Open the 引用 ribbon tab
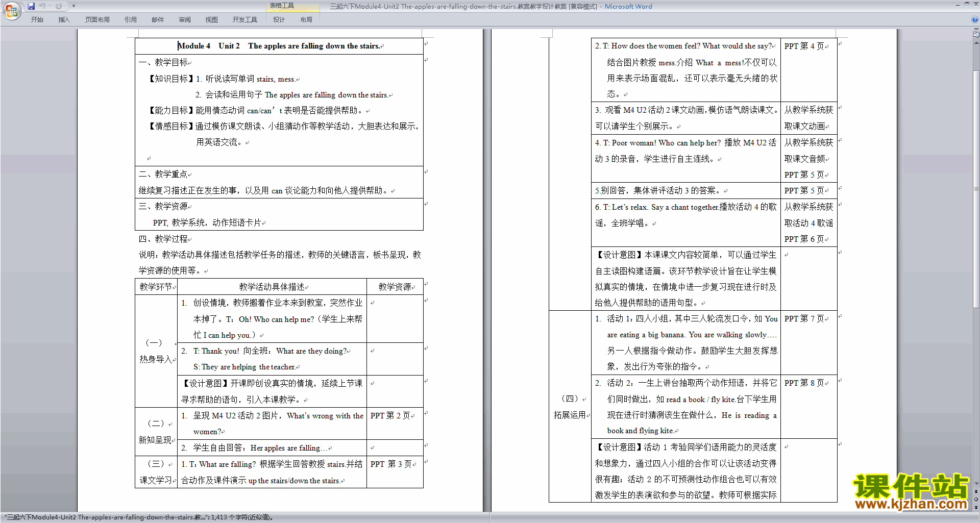The height and width of the screenshot is (523, 980). tap(130, 20)
